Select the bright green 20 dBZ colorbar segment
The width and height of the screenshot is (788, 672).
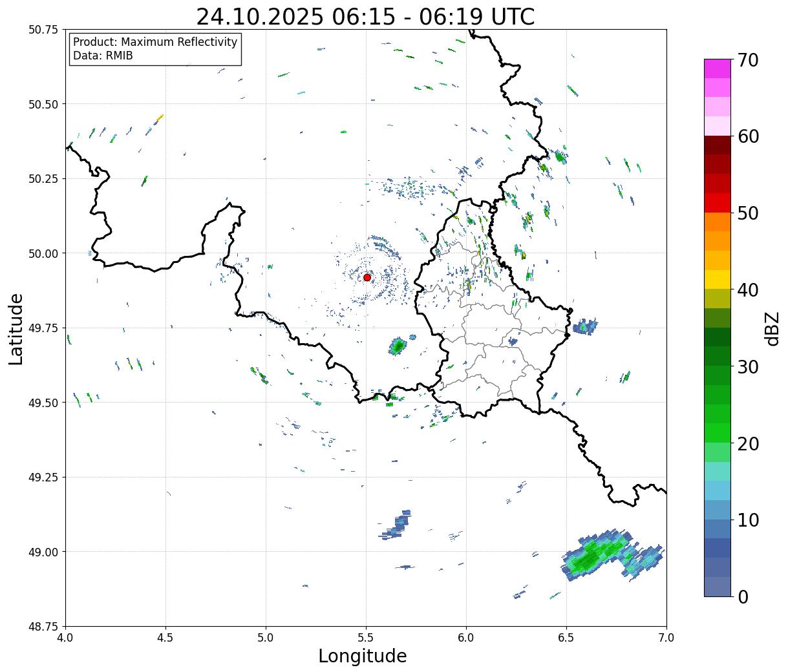click(x=717, y=433)
